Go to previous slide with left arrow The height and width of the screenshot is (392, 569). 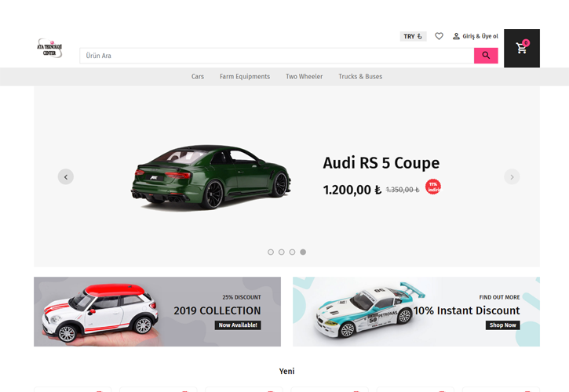click(66, 177)
